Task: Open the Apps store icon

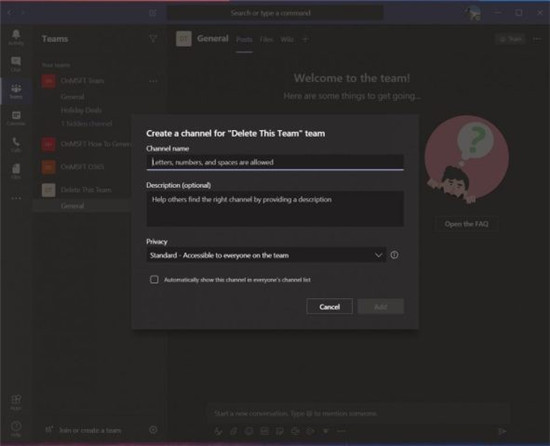Action: tap(16, 402)
